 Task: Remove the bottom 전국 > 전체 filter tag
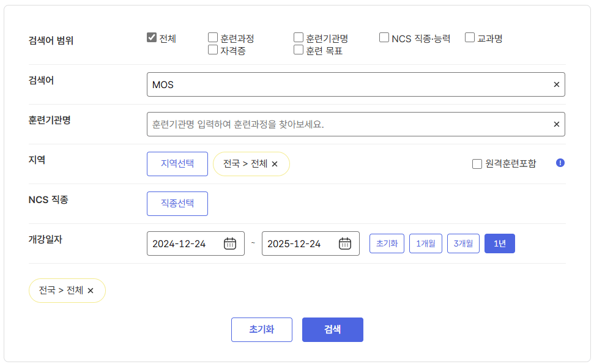tap(91, 291)
